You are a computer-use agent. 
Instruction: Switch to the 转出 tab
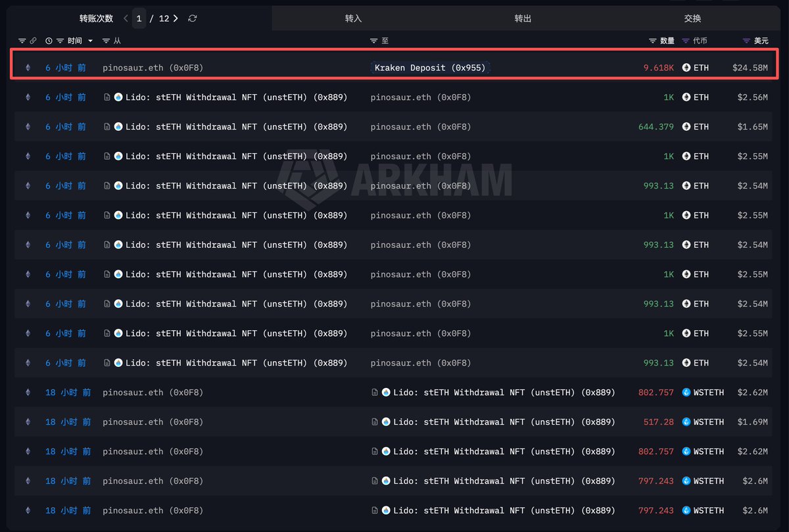523,18
